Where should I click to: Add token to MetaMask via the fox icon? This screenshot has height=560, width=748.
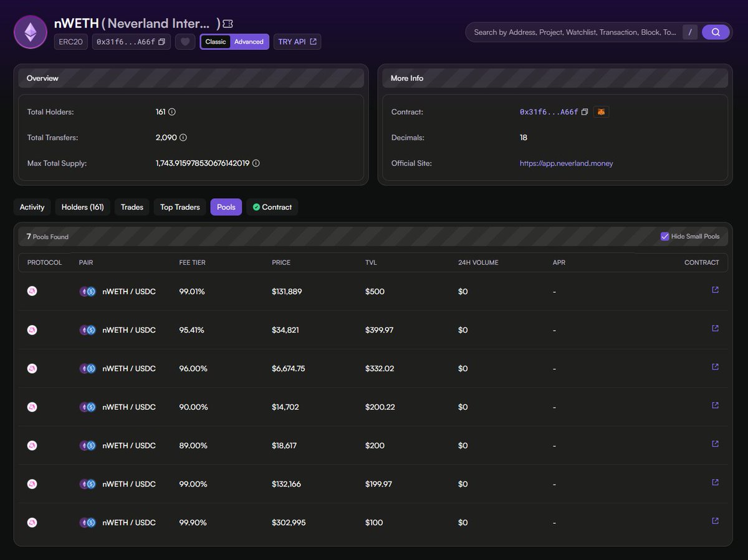point(601,112)
